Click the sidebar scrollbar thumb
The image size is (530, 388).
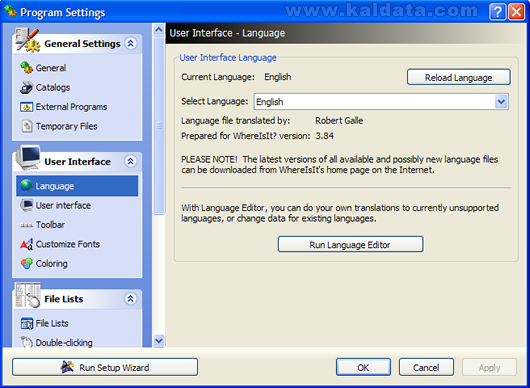159,125
